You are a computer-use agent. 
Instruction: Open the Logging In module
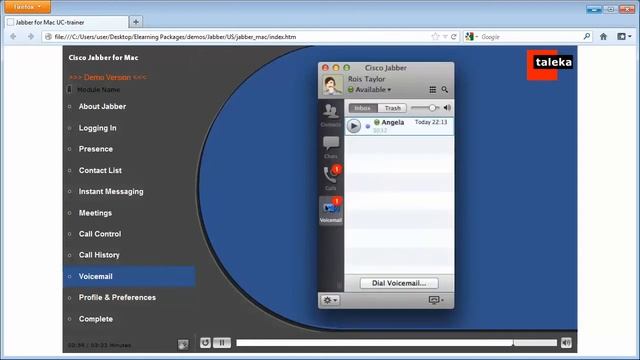98,128
